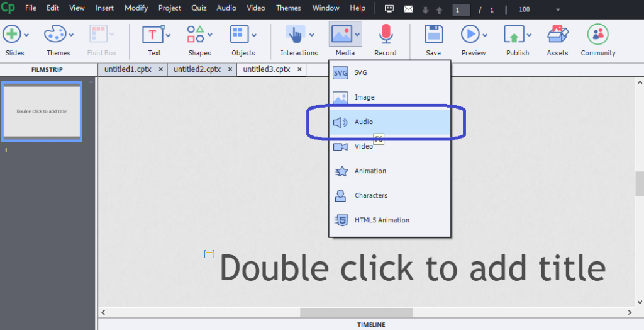The width and height of the screenshot is (644, 330).
Task: Click the Media picture icon
Action: point(342,35)
